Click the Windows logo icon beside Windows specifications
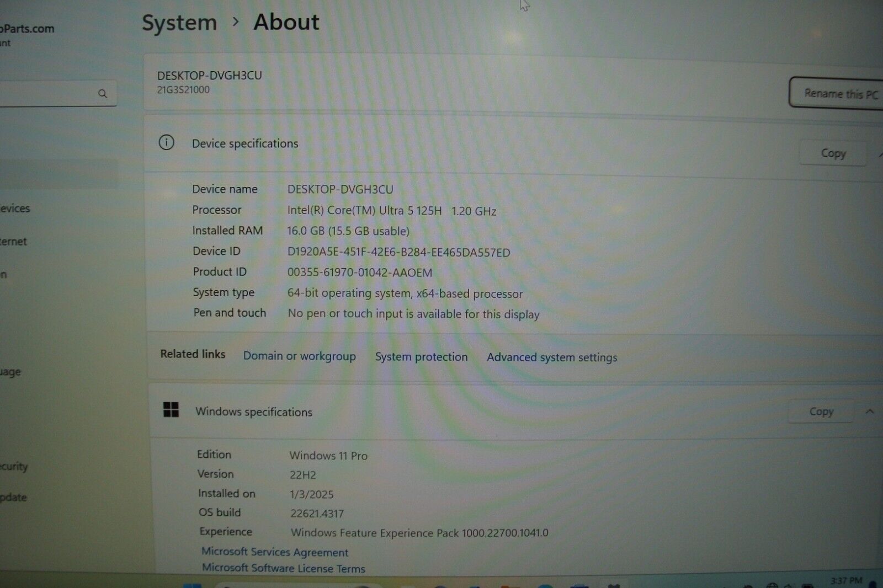Image resolution: width=883 pixels, height=588 pixels. [x=171, y=410]
